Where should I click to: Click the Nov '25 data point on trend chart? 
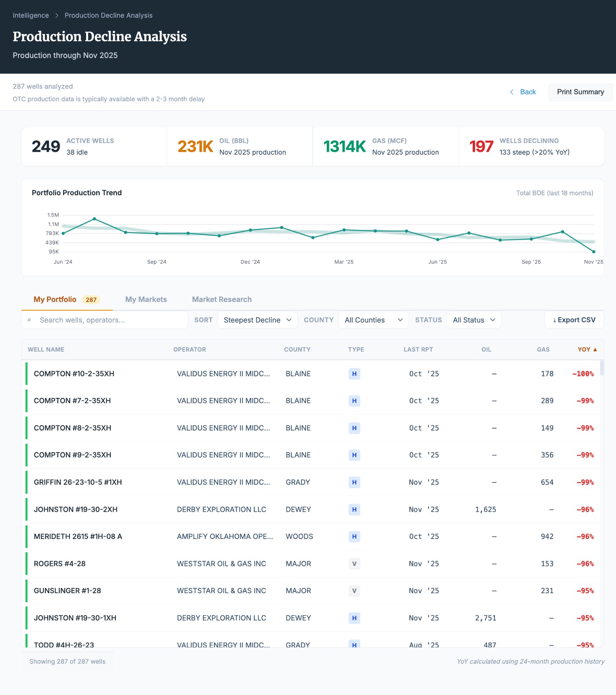tap(593, 252)
